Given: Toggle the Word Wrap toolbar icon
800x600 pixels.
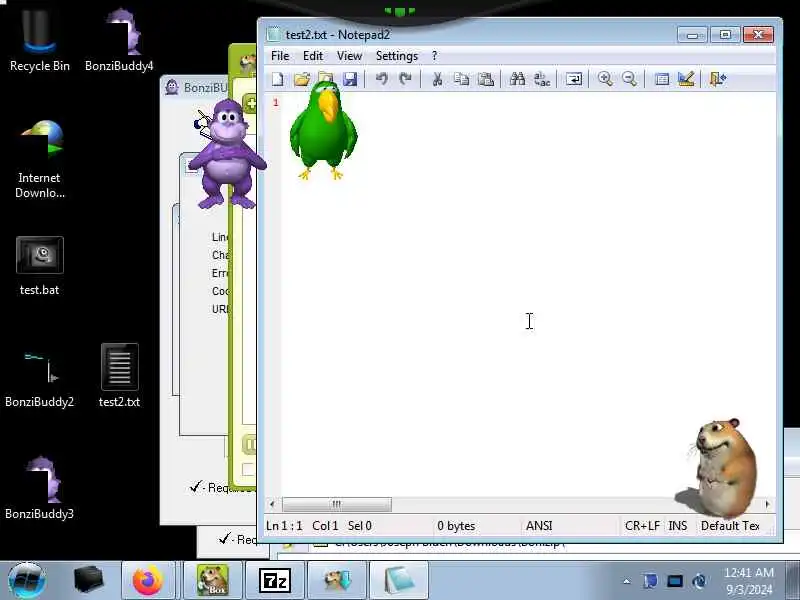Looking at the screenshot, I should click(x=573, y=79).
